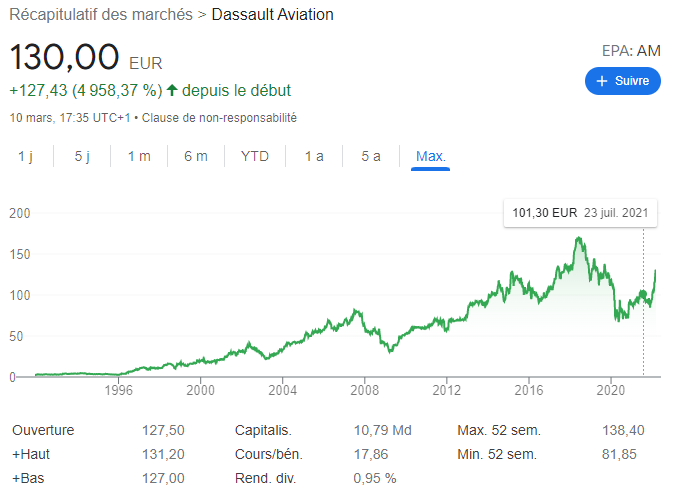Click the Suivre follow button
The image size is (681, 489).
click(622, 81)
